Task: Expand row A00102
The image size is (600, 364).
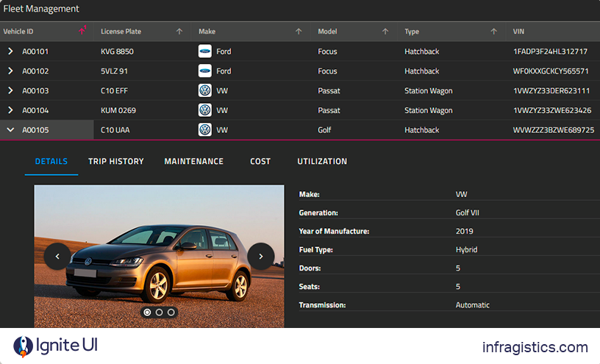Action: click(10, 71)
